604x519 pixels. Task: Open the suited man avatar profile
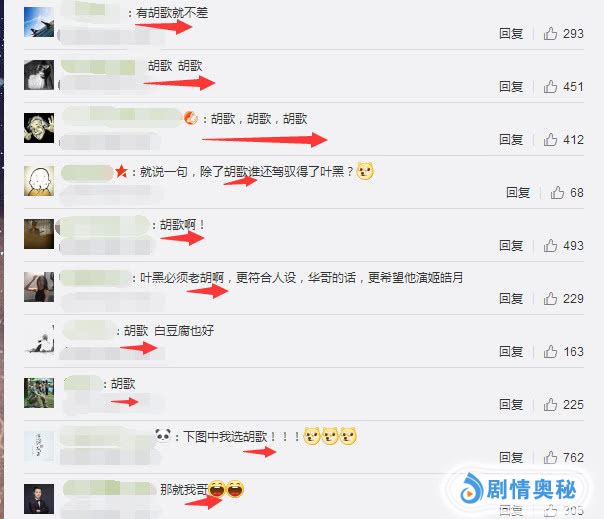(39, 499)
